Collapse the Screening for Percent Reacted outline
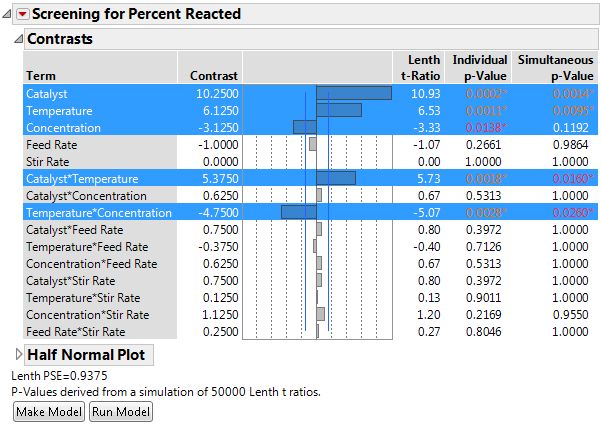Image resolution: width=601 pixels, height=425 pixels. (x=8, y=14)
